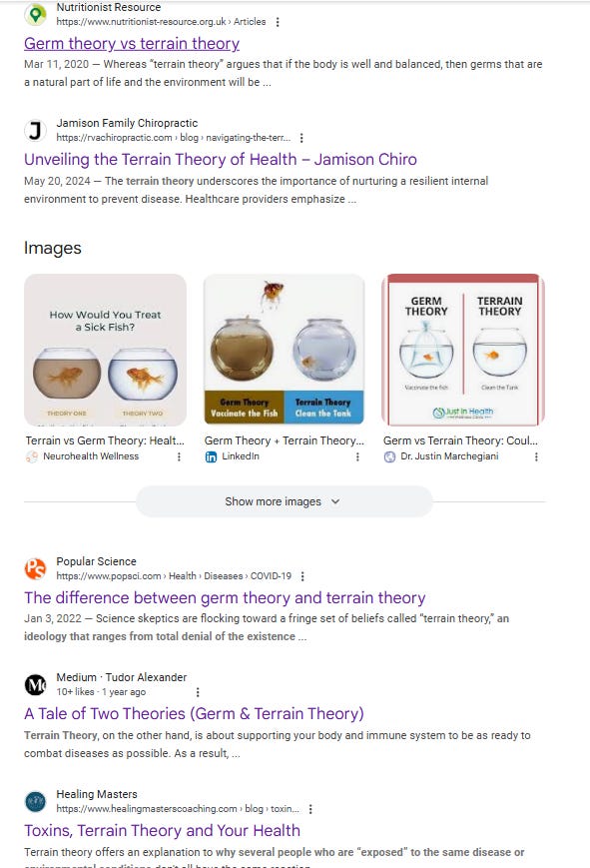Open 'The difference between germ theory and terrain theory'
Viewport: 590px width, 868px height.
point(225,598)
